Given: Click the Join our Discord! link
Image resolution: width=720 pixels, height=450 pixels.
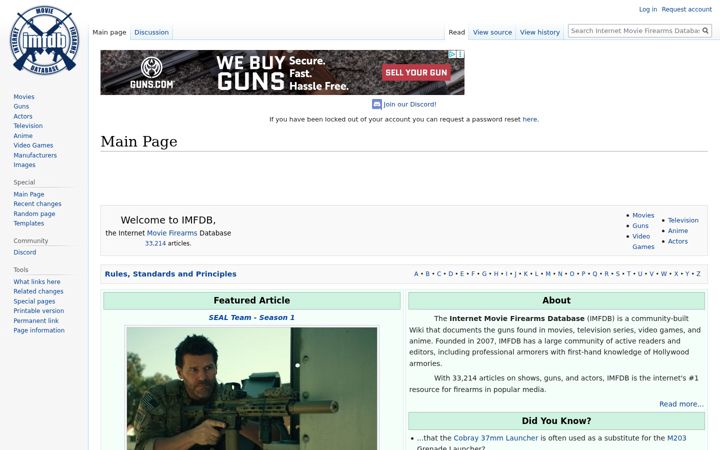Looking at the screenshot, I should tap(410, 104).
